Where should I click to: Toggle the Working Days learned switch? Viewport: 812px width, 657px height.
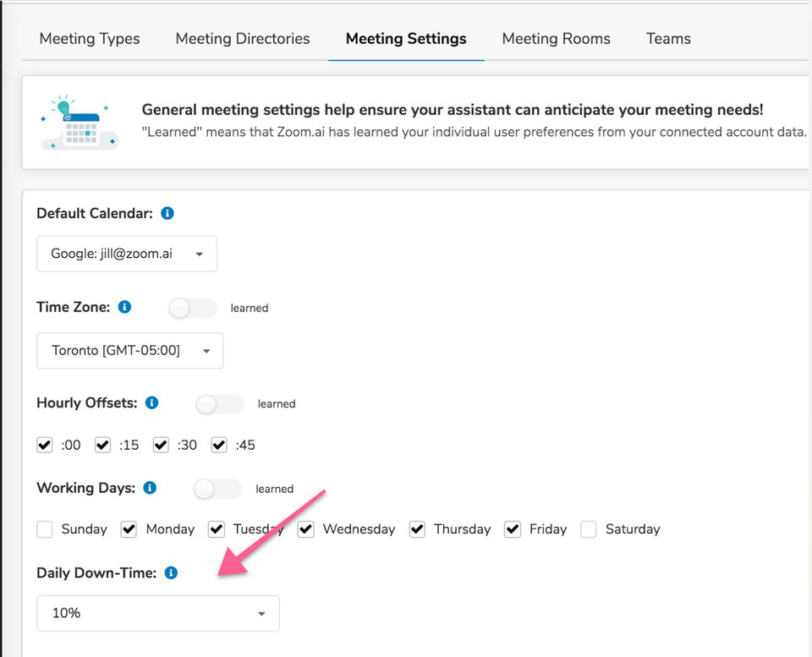217,489
